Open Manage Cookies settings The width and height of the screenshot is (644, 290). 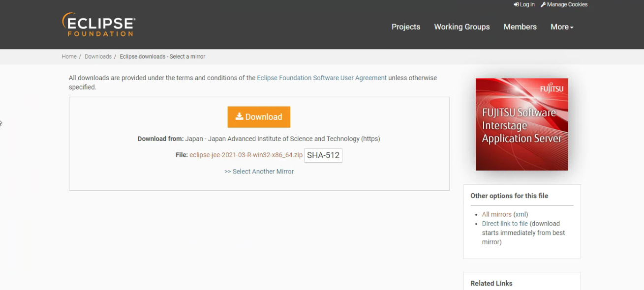[564, 4]
